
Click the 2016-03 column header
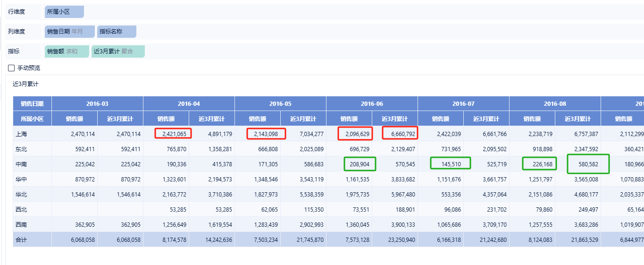point(97,103)
